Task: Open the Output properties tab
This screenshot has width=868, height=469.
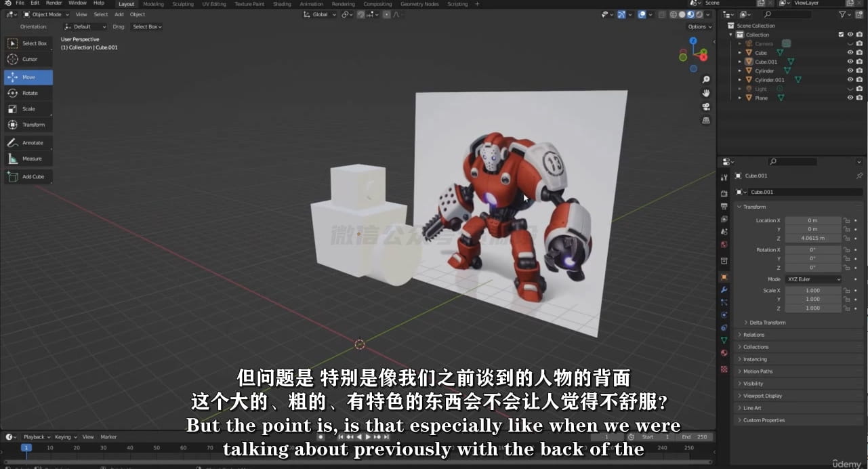Action: (x=724, y=207)
